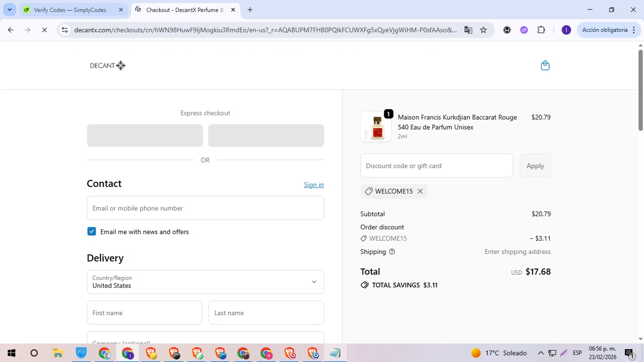Viewport: 644px width, 362px height.
Task: Focus the Discount code or gift card field
Action: point(437,166)
